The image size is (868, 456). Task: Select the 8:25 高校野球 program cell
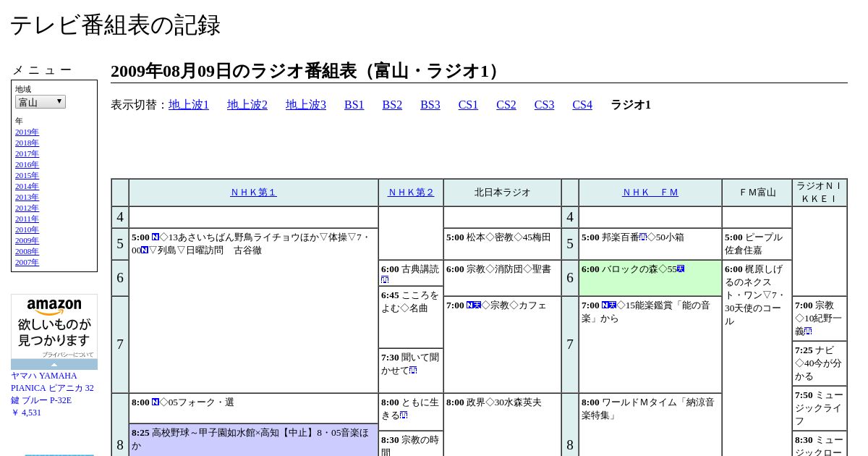tap(253, 439)
